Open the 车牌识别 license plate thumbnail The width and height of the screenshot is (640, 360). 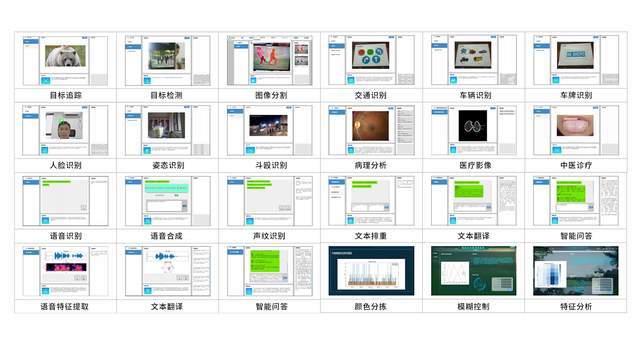576,60
